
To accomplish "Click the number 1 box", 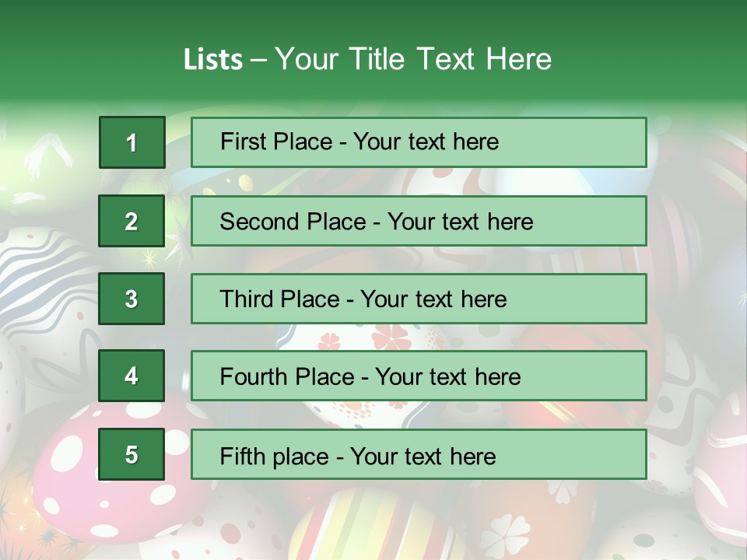I will [132, 142].
